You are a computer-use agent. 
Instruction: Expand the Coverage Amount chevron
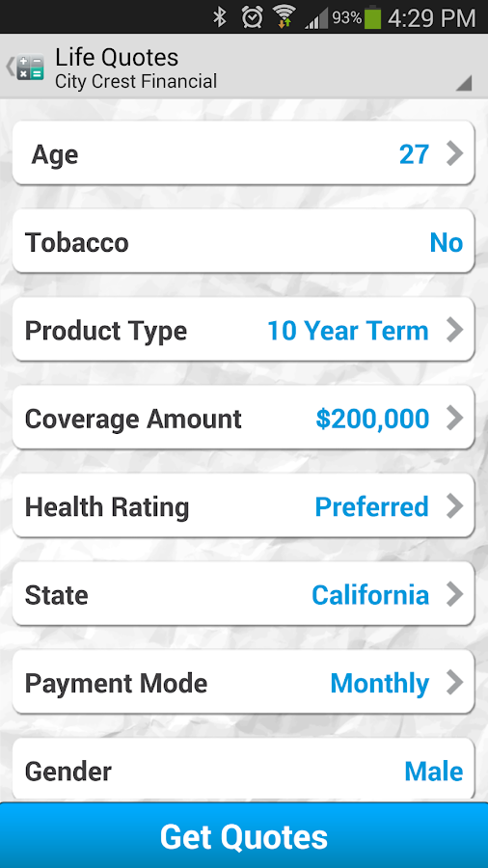tap(455, 418)
